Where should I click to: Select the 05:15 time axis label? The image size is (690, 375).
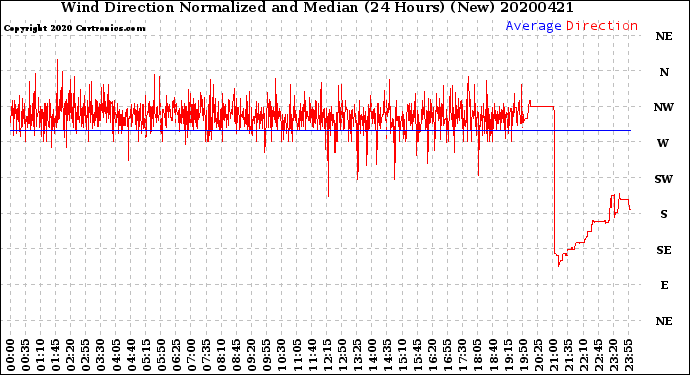(146, 355)
